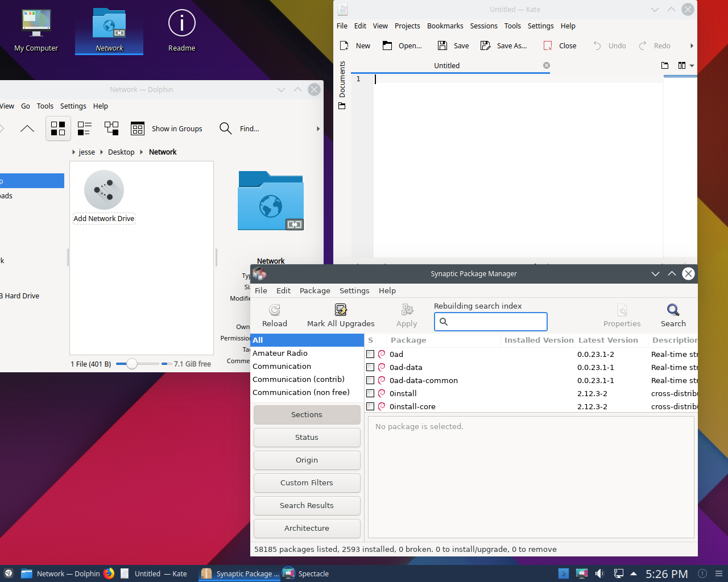Open the Go menu in Dolphin
Screen dimensions: 728x582
point(26,106)
